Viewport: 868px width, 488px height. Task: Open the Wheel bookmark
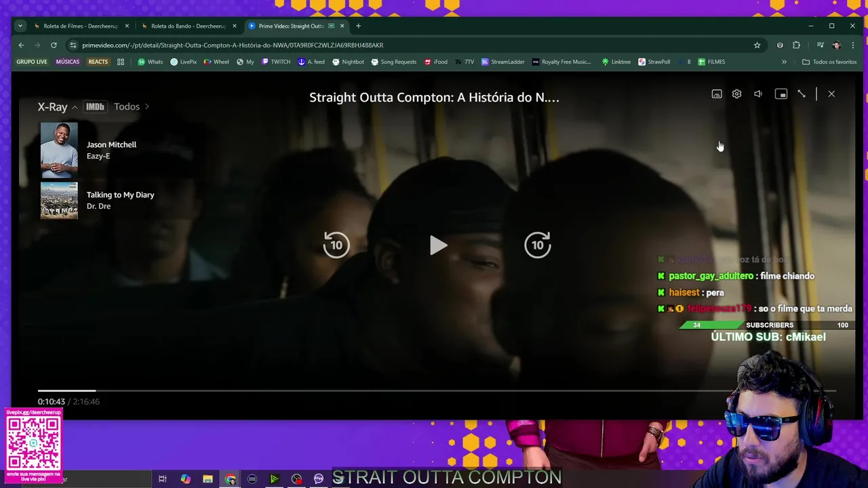216,62
